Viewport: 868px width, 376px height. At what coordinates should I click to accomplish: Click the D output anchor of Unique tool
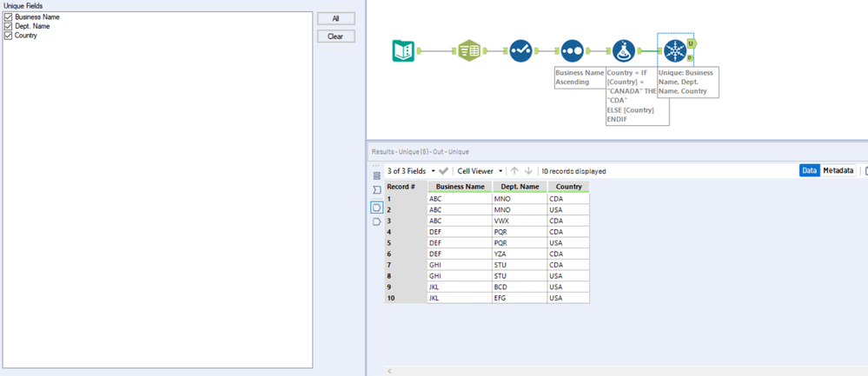[690, 57]
